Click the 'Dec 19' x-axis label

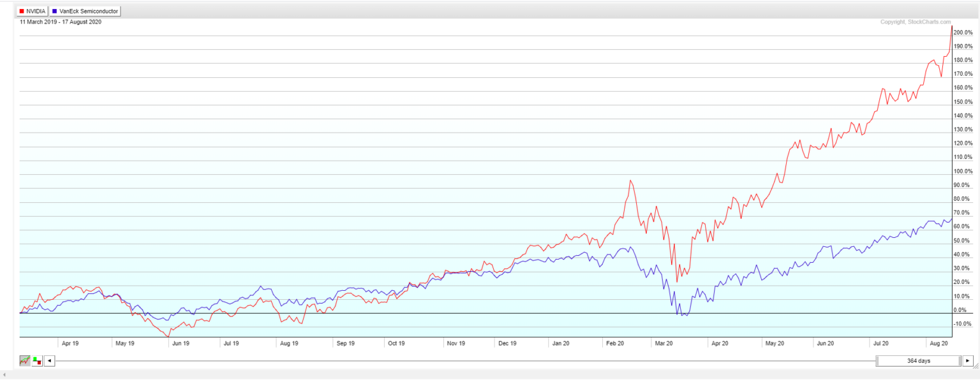tap(507, 343)
